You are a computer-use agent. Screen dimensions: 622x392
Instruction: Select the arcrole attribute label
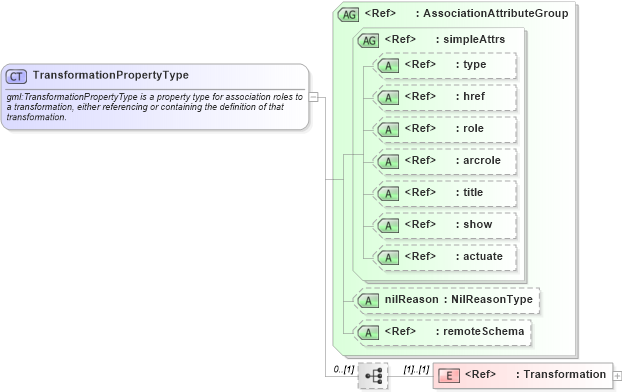pyautogui.click(x=482, y=160)
